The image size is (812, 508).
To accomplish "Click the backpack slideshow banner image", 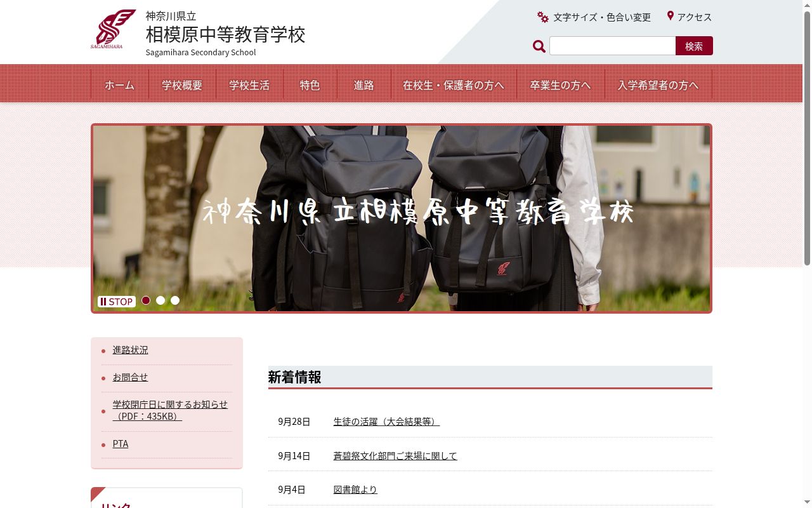I will (x=402, y=218).
